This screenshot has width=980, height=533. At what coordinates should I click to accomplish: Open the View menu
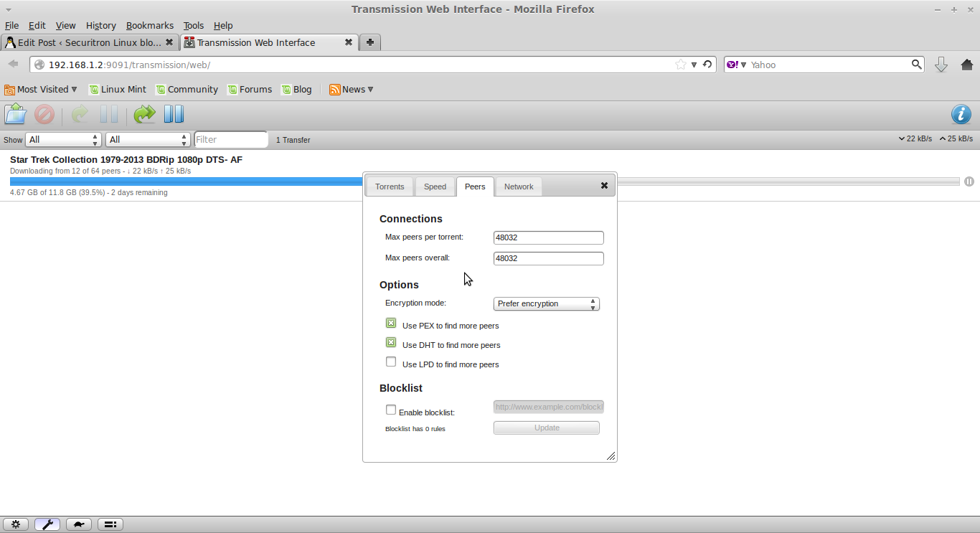click(65, 25)
